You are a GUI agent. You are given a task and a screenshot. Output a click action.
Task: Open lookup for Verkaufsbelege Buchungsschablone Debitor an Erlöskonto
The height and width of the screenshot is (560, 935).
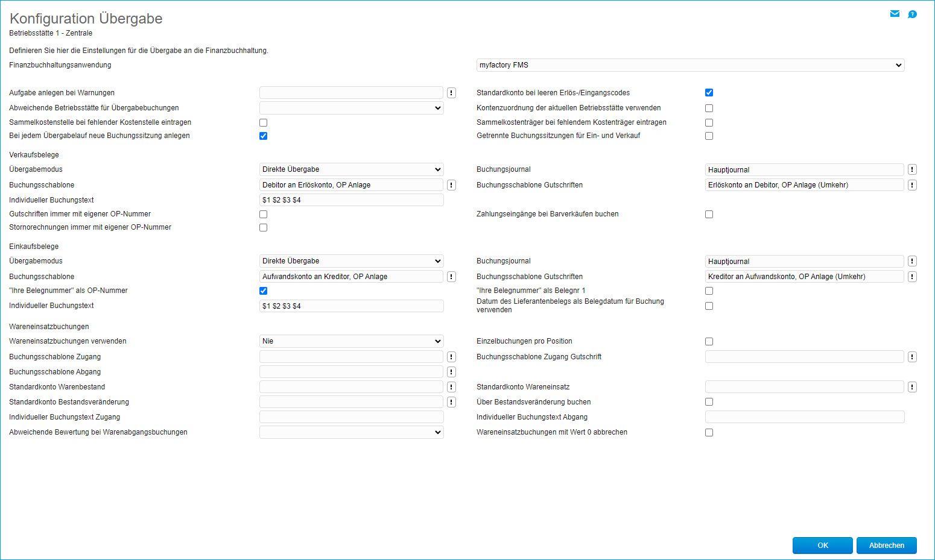451,185
